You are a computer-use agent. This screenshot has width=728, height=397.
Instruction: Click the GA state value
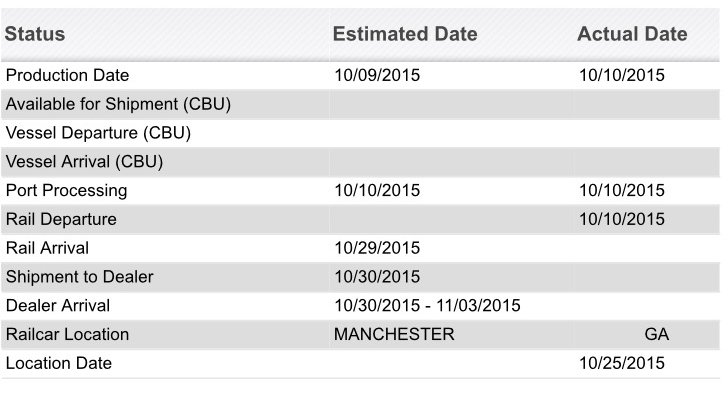[x=656, y=334]
